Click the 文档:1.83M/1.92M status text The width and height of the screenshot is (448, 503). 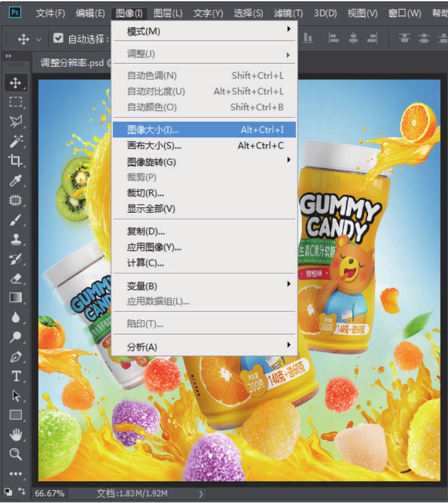[132, 494]
